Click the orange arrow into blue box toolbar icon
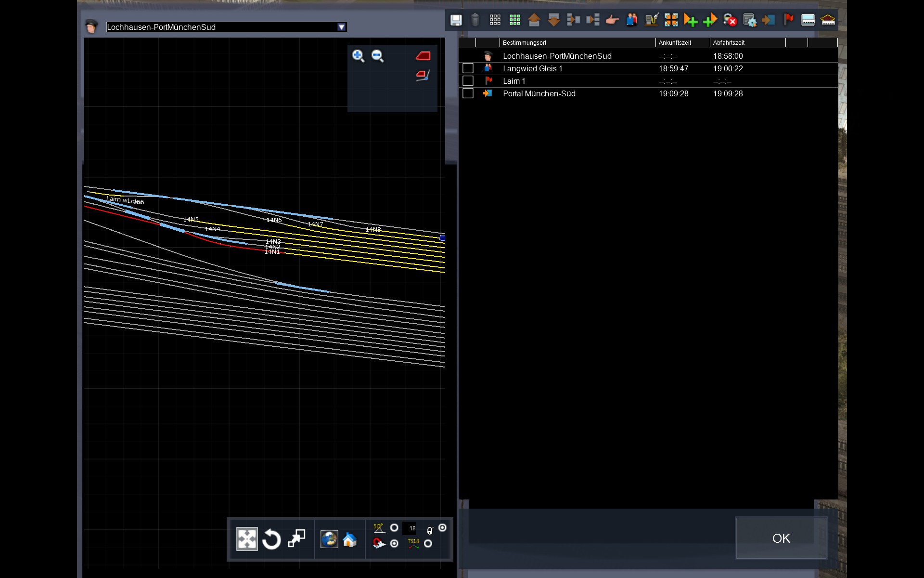The image size is (924, 578). click(769, 20)
